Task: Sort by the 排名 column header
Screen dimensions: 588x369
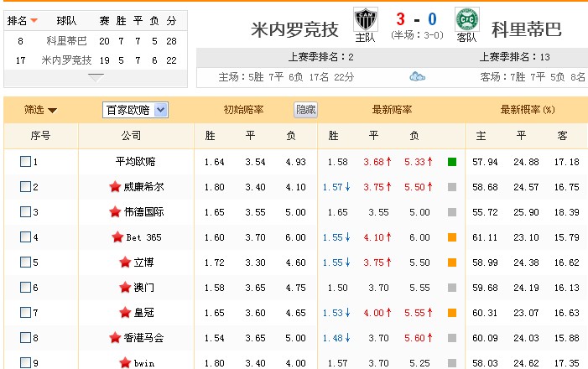Action: (22, 20)
